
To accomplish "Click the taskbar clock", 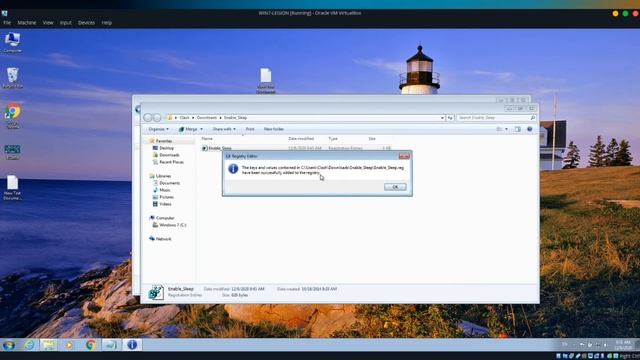I will click(623, 345).
